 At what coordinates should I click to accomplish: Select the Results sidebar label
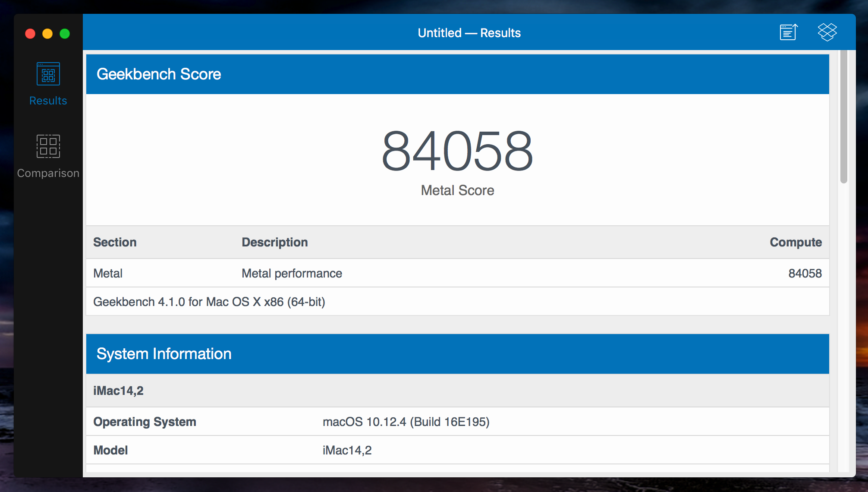pyautogui.click(x=48, y=101)
